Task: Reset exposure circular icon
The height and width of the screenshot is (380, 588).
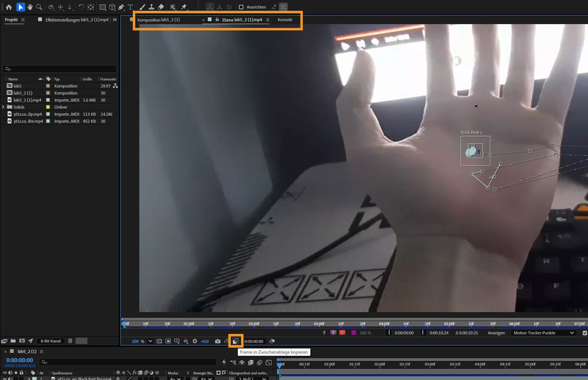Action: tap(195, 341)
